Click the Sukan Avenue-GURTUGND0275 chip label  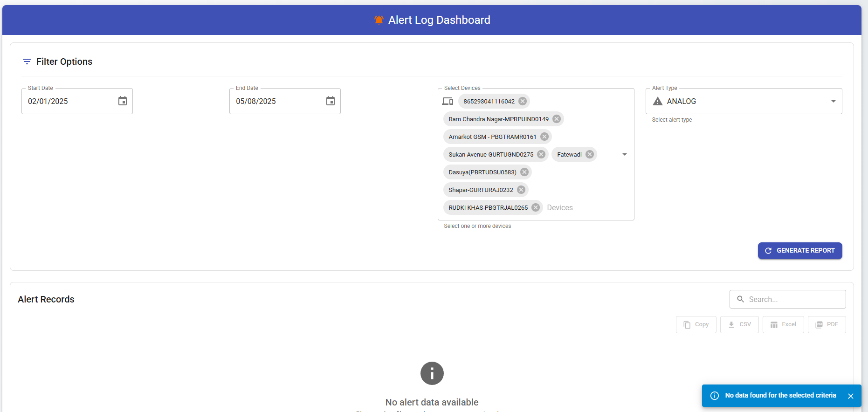tap(491, 154)
